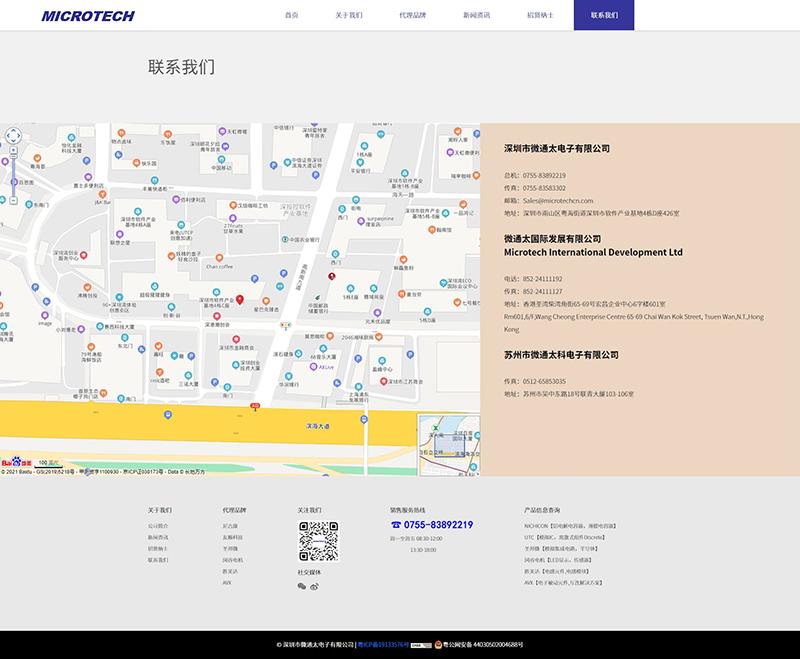This screenshot has width=800, height=659.
Task: Click the hotline number 0755-83892219
Action: pyautogui.click(x=438, y=525)
